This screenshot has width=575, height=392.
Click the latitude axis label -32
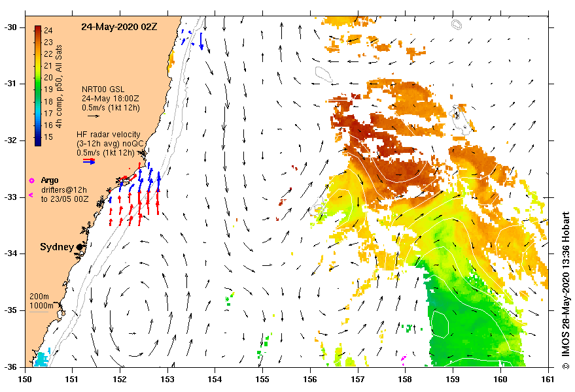coord(10,140)
